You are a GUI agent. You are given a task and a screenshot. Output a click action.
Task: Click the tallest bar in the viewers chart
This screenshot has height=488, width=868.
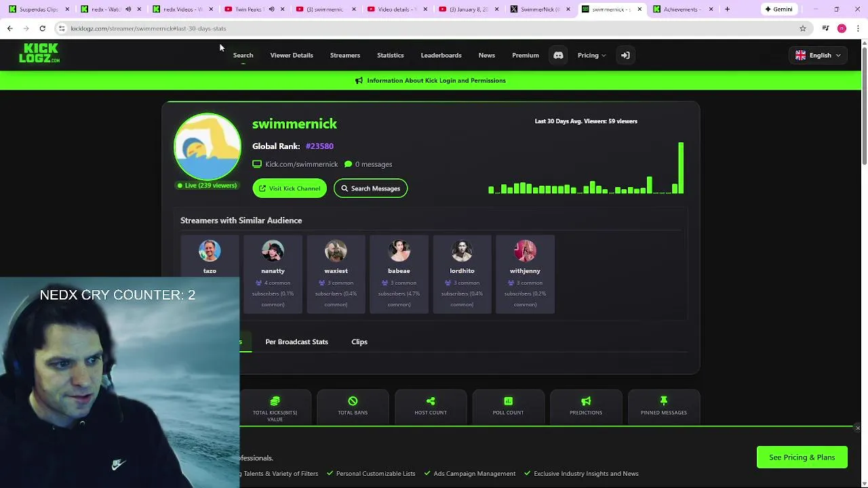[x=681, y=168]
